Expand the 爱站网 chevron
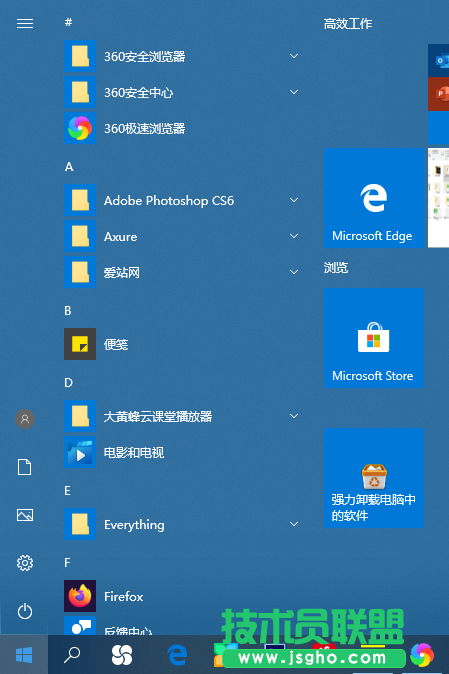Screen dimensions: 449x674 click(x=294, y=272)
